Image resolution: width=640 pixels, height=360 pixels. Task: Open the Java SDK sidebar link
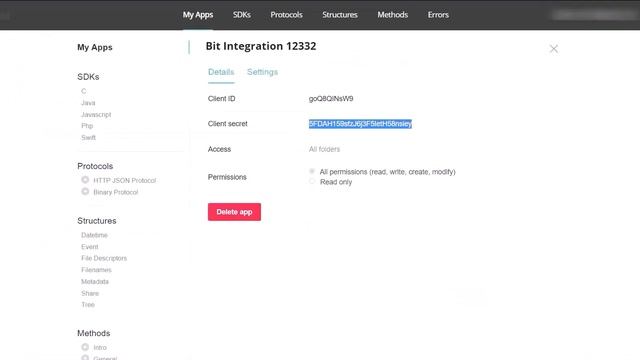click(x=88, y=103)
